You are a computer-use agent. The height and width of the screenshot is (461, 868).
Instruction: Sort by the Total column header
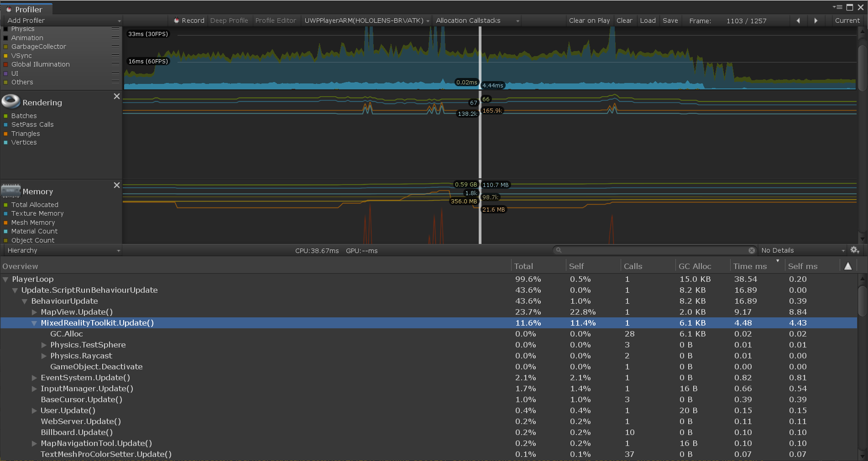coord(539,266)
